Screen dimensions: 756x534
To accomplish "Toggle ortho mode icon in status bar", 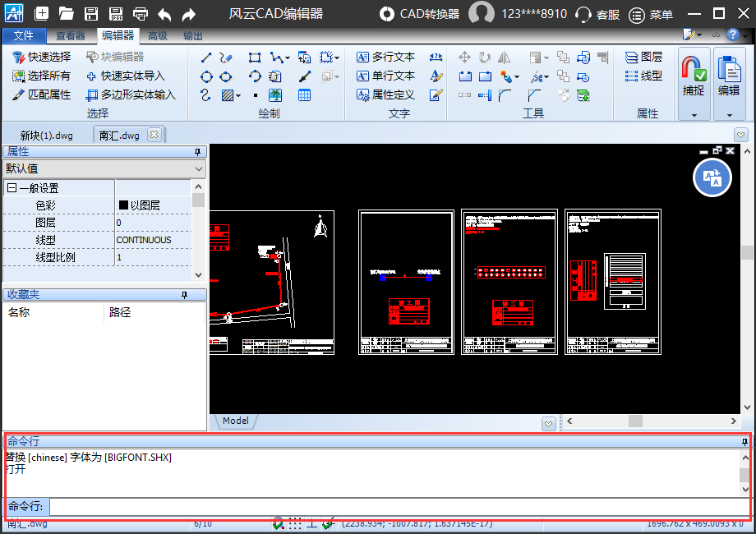I will click(x=312, y=523).
